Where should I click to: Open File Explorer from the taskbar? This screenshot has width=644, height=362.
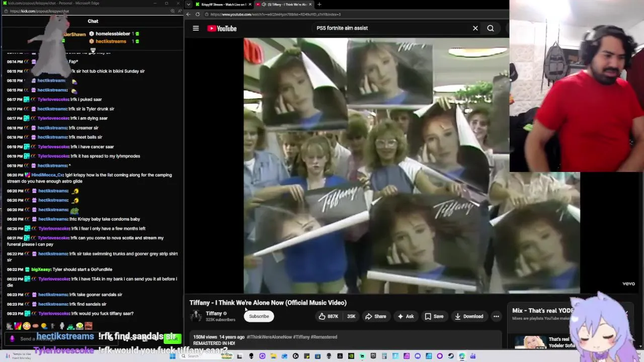pos(273,356)
